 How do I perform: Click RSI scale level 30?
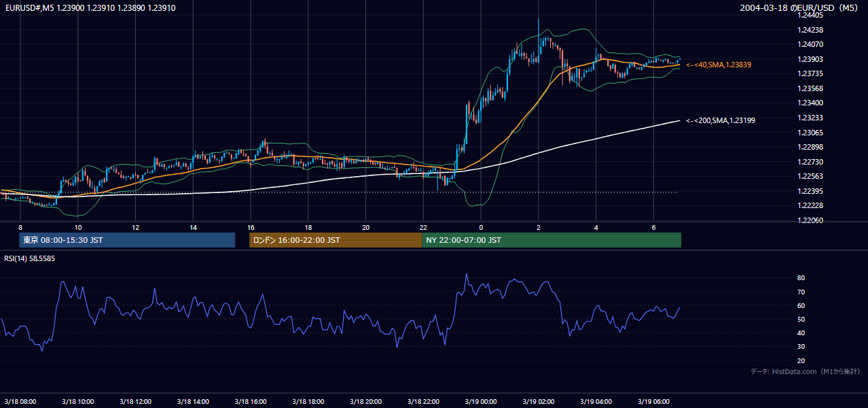click(x=801, y=347)
